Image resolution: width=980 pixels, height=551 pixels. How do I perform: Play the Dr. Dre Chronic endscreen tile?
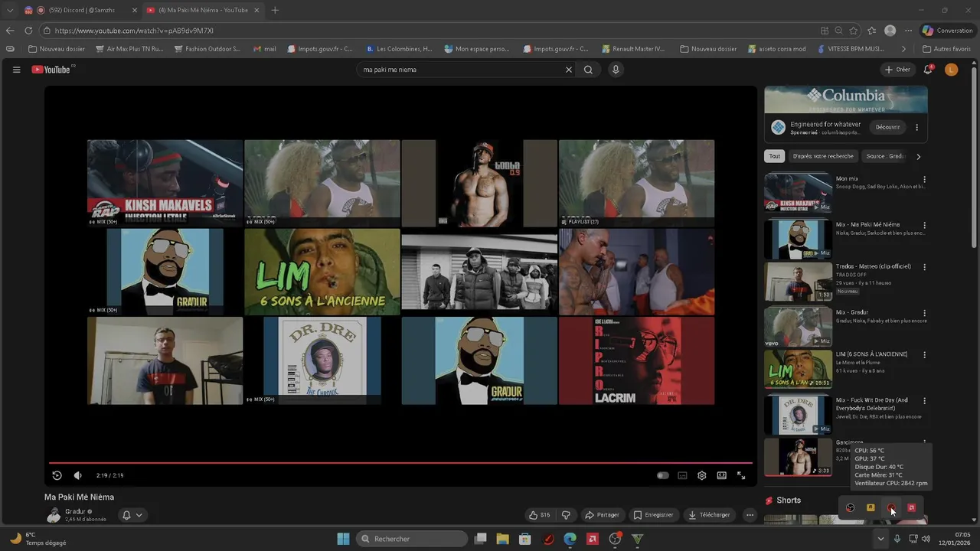[x=322, y=360]
